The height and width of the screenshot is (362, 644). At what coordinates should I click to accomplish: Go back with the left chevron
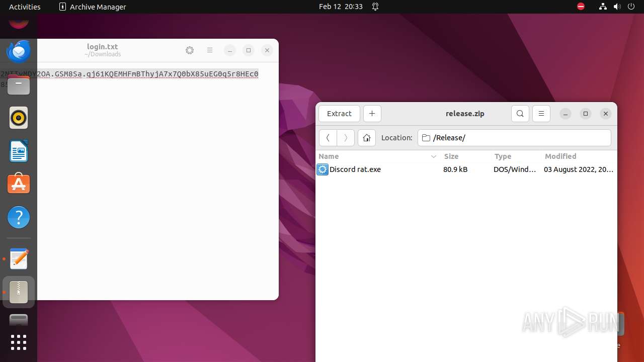[x=328, y=138]
